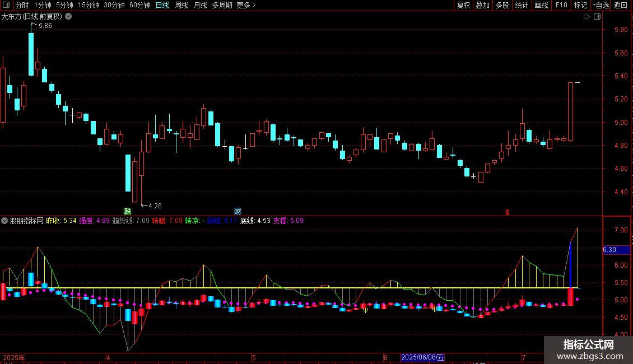Switch to 日线 daily chart
The image size is (633, 364).
tap(162, 5)
